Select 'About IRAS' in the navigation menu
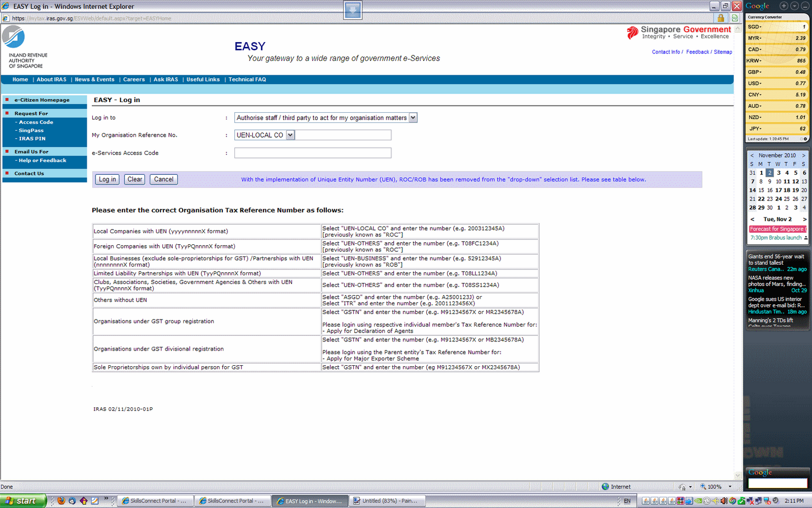The width and height of the screenshot is (812, 508). click(x=51, y=79)
